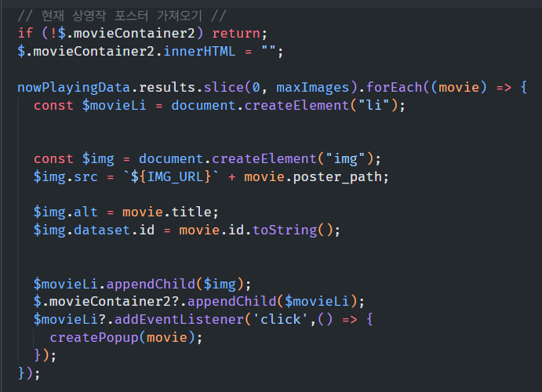Click 'maxImages' argument in slice call

click(312, 88)
